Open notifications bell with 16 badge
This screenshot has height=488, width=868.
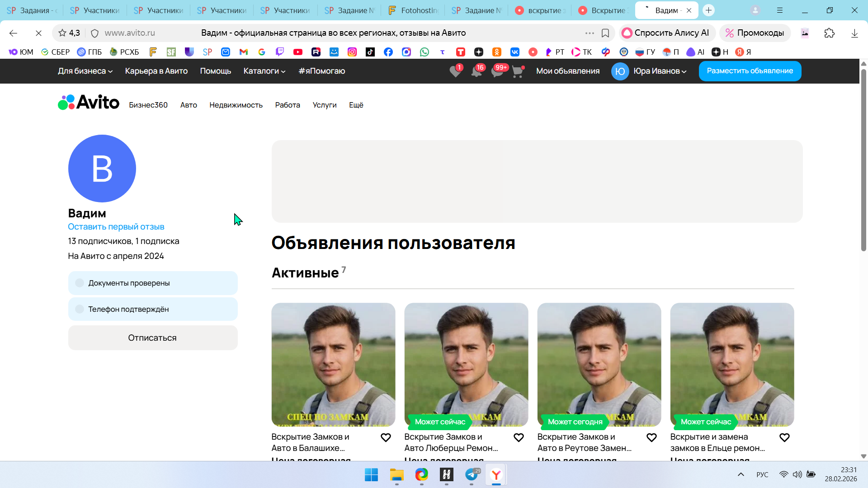click(476, 71)
